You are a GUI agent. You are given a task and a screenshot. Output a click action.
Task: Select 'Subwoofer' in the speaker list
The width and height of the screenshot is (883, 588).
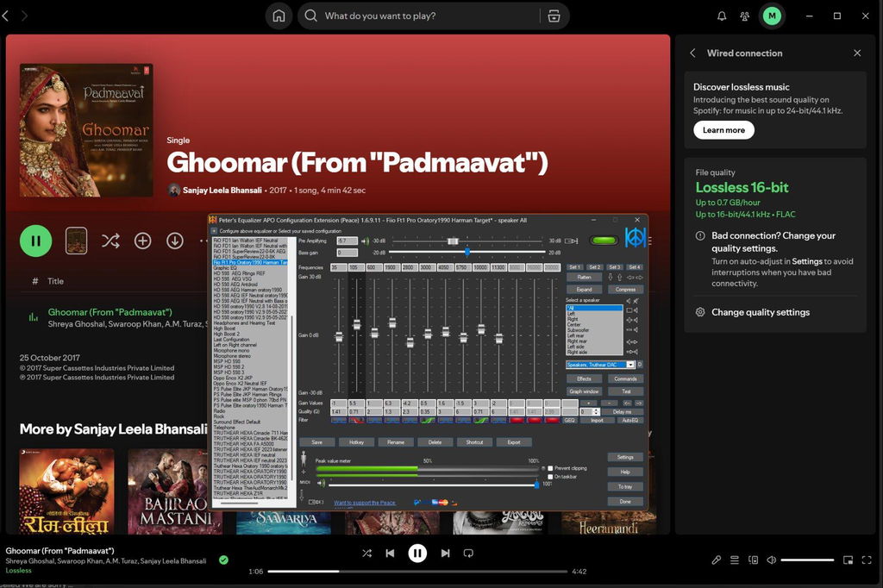(x=578, y=330)
